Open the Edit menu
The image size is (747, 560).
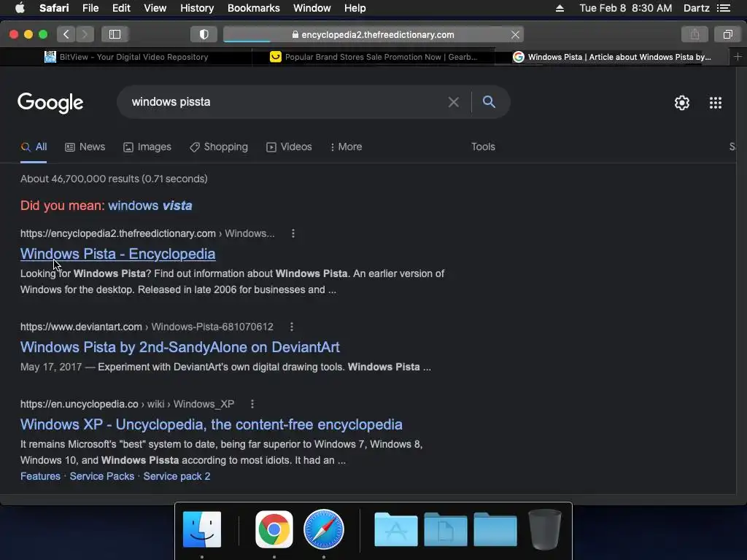pos(121,8)
